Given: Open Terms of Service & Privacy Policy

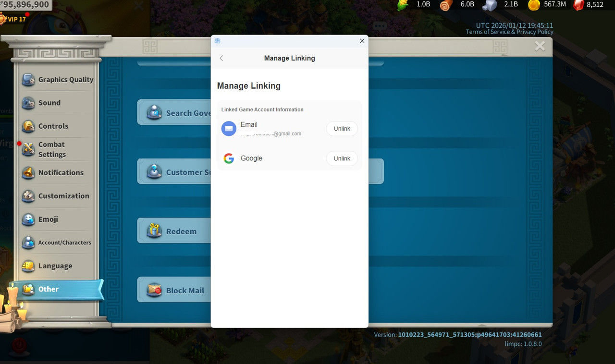Looking at the screenshot, I should coord(509,32).
